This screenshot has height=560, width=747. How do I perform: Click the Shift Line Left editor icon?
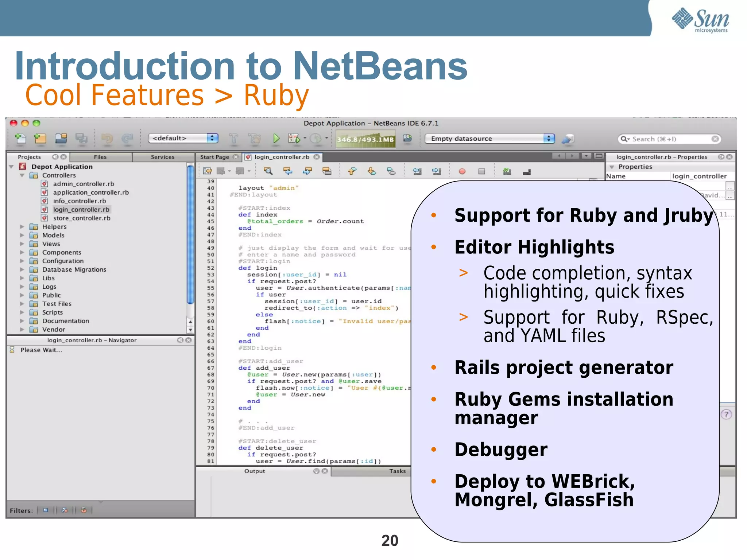tap(417, 171)
